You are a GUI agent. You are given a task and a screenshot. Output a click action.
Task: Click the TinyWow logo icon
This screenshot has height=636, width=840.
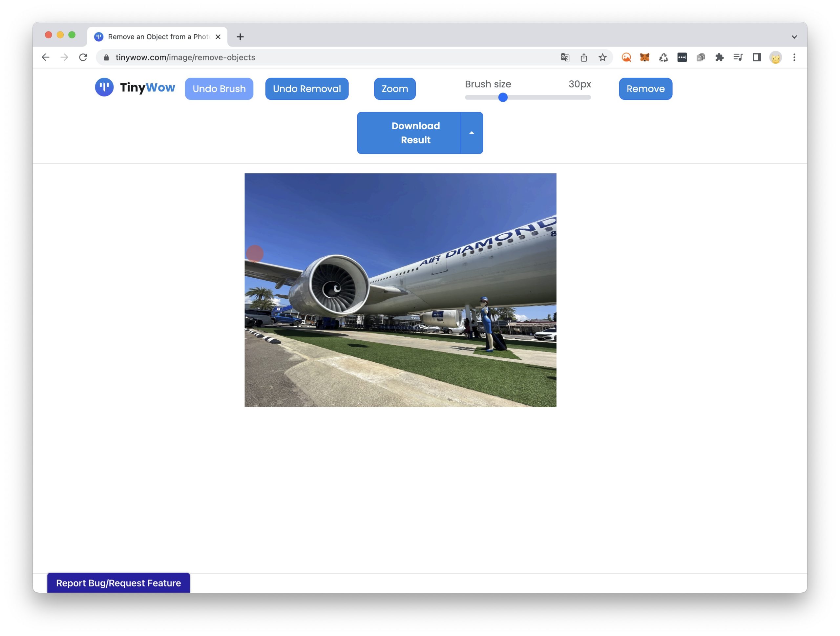104,87
